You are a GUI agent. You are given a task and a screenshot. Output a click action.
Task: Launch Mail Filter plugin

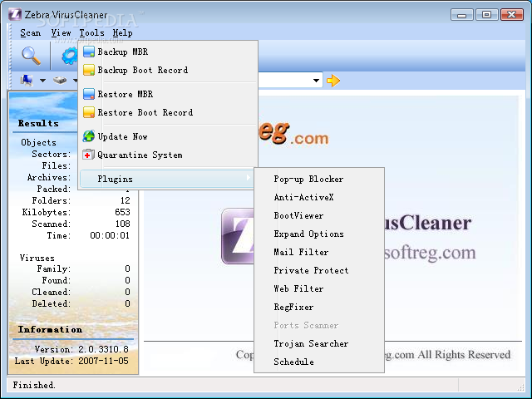[319, 252]
